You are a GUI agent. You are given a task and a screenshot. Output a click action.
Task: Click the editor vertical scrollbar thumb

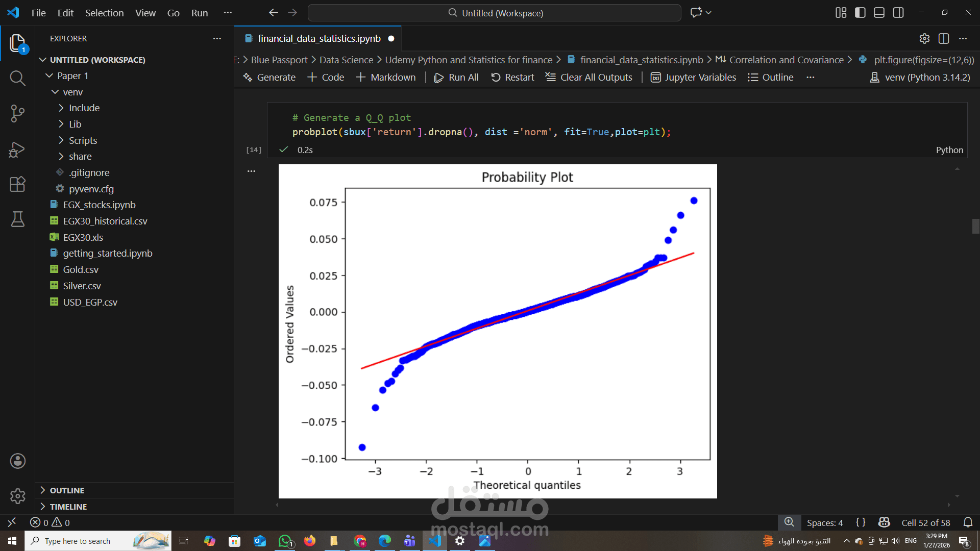point(975,226)
